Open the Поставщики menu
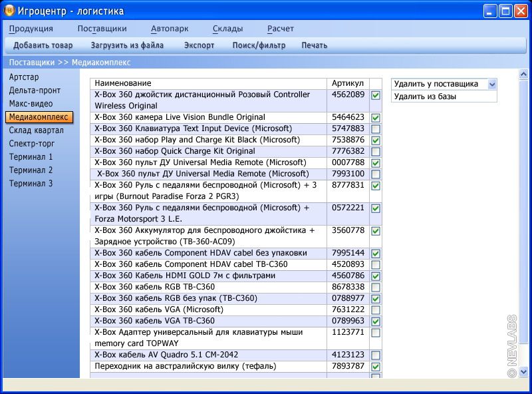Viewport: 532px width, 394px height. [102, 29]
